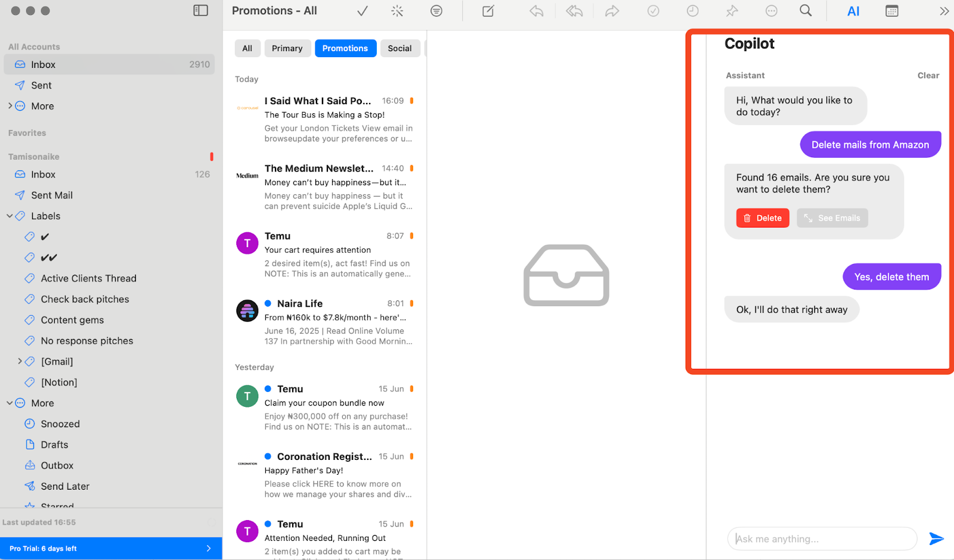The image size is (954, 560).
Task: Click the Pro Trial 6 days left banner
Action: (x=111, y=549)
